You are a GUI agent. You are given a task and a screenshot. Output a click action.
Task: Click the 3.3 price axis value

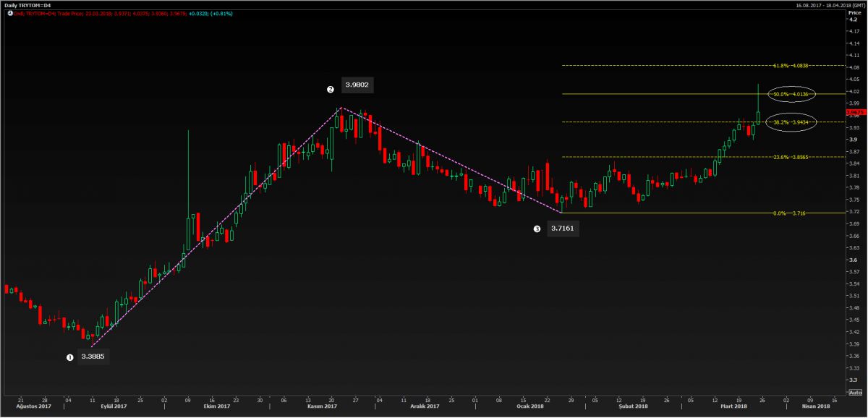(854, 380)
